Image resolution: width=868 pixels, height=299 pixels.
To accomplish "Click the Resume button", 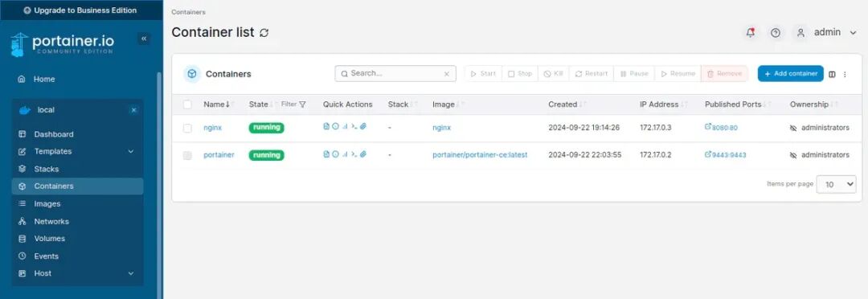I will pos(678,74).
